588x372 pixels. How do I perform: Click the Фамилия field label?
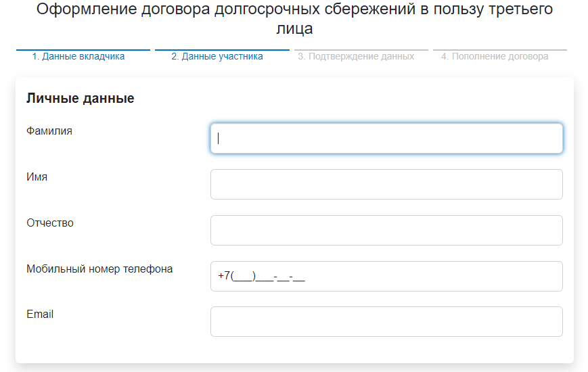pos(49,131)
